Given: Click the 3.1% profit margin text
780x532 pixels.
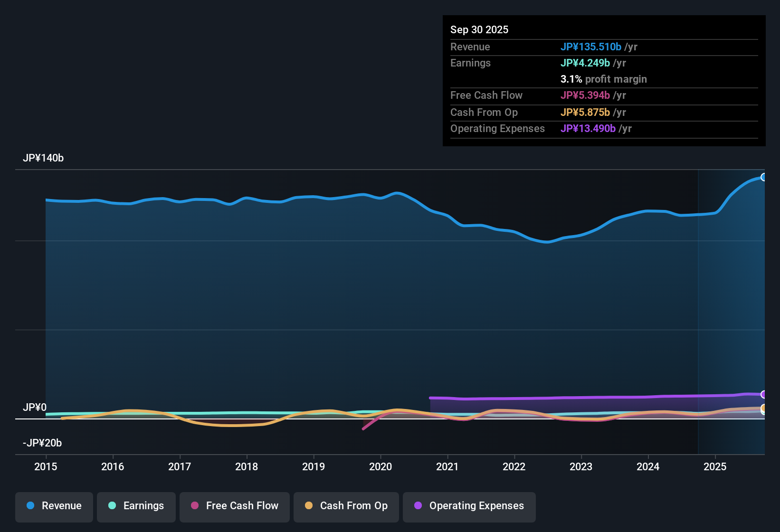Looking at the screenshot, I should (604, 79).
